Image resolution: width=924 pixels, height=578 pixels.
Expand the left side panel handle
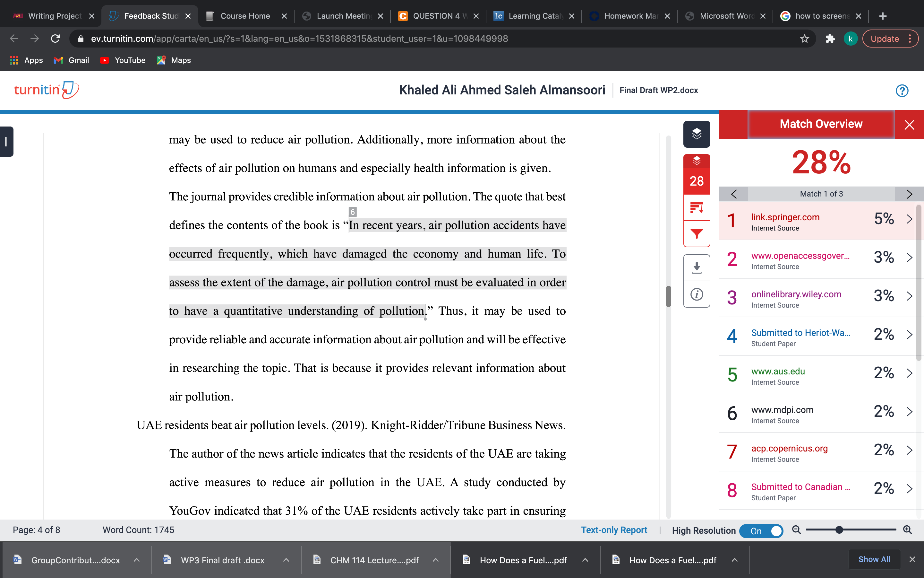6,141
